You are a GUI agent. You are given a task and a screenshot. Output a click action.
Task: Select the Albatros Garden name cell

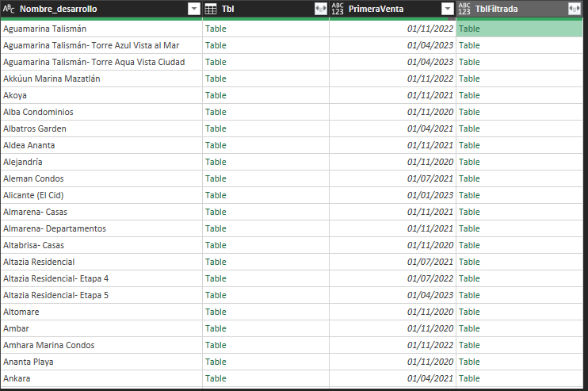(35, 128)
